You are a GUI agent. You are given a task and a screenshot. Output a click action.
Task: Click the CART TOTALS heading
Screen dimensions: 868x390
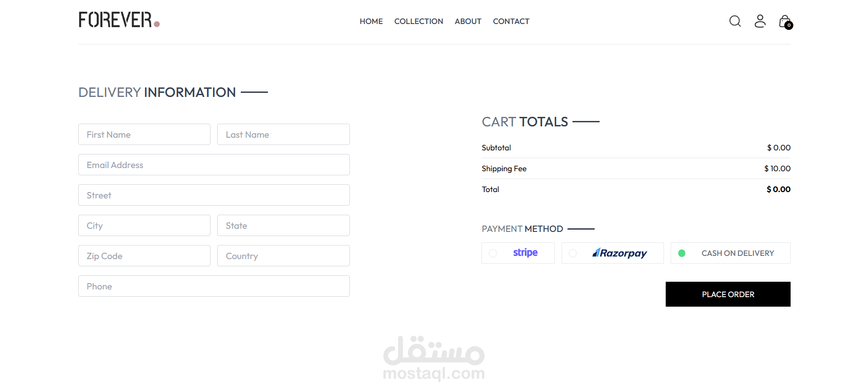[x=525, y=122]
